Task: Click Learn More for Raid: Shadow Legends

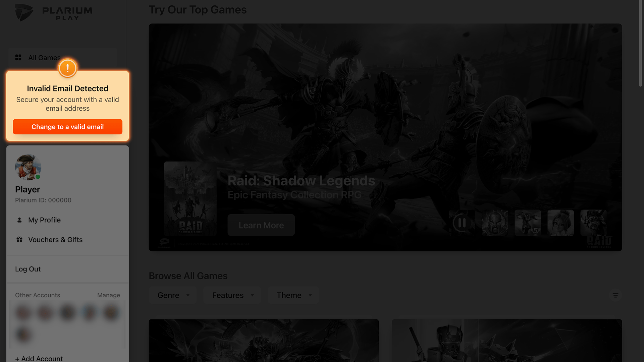Action: [261, 225]
